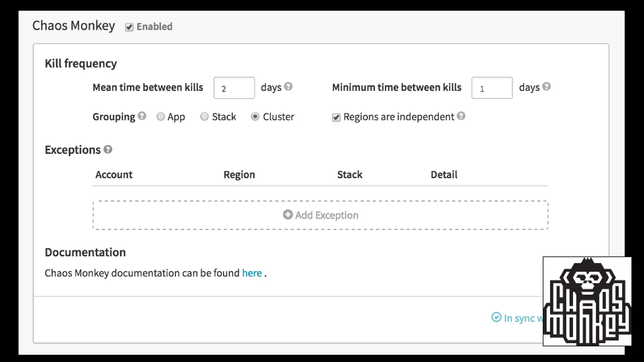The image size is (644, 362).
Task: Click help icon next to Regions are independent
Action: tap(461, 116)
